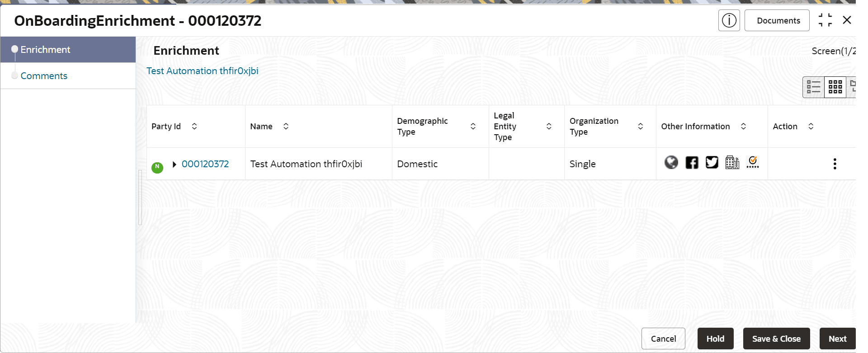Click the Save & Close button
Screen dimensions: 868x353
(x=776, y=339)
